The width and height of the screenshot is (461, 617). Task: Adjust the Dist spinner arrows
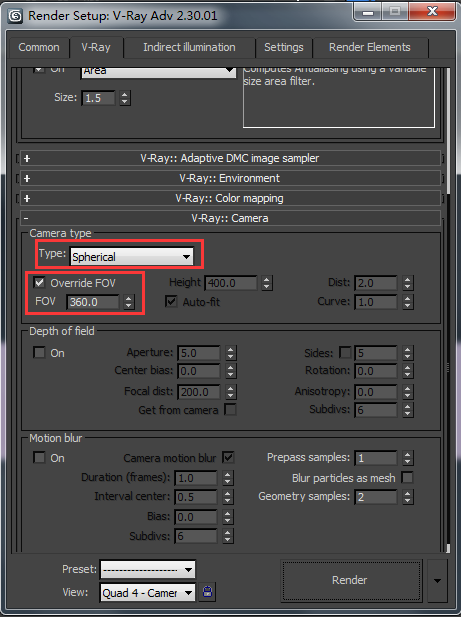point(408,283)
